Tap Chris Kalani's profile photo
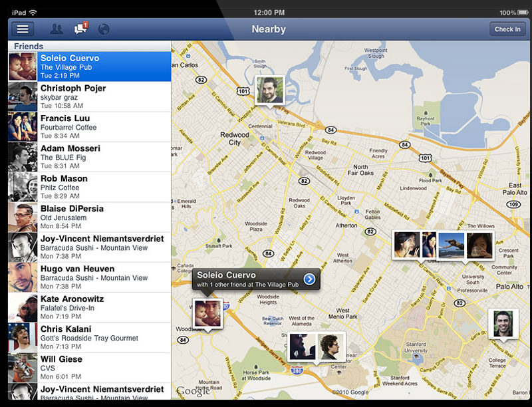Image resolution: width=532 pixels, height=407 pixels. (x=23, y=338)
